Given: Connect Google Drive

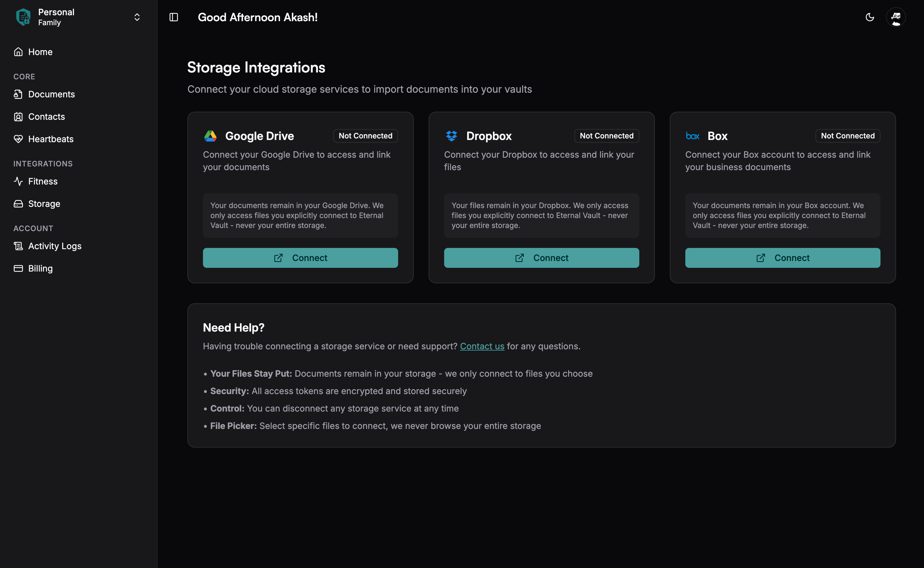Looking at the screenshot, I should coord(300,258).
